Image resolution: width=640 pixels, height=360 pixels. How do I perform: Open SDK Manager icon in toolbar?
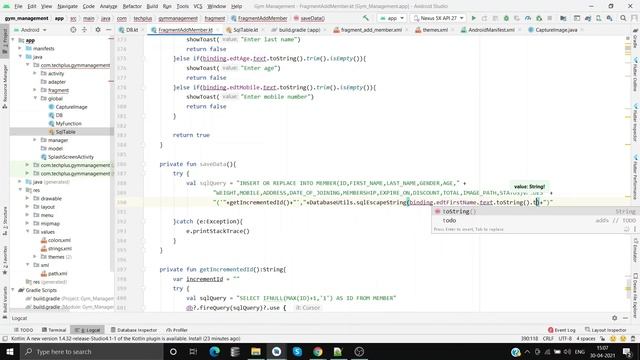pos(609,18)
